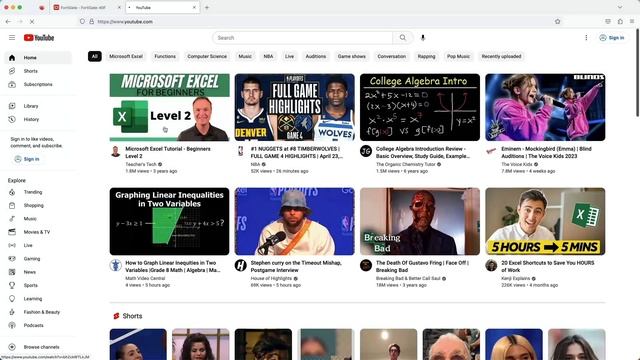Select the Auditions filter chip
The width and height of the screenshot is (640, 360).
(316, 56)
